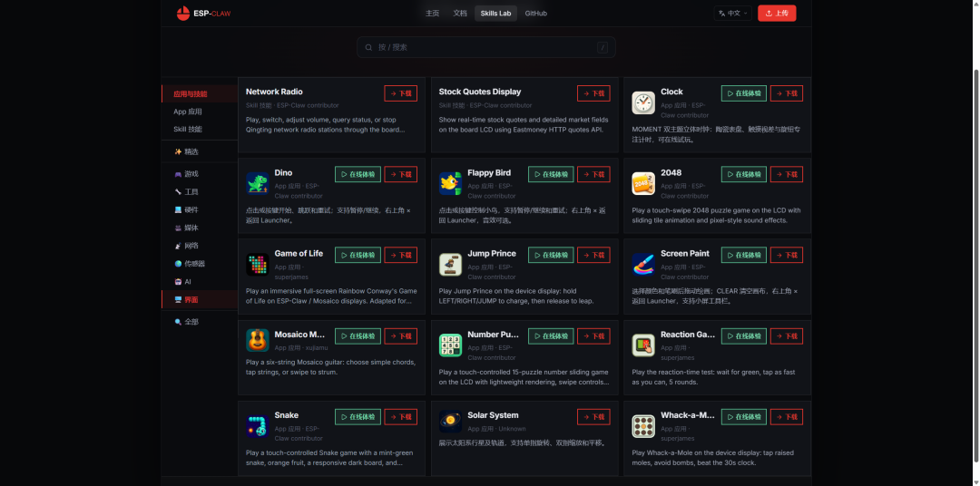This screenshot has height=486, width=980.
Task: Go to the 主页 nav tab
Action: [x=433, y=13]
